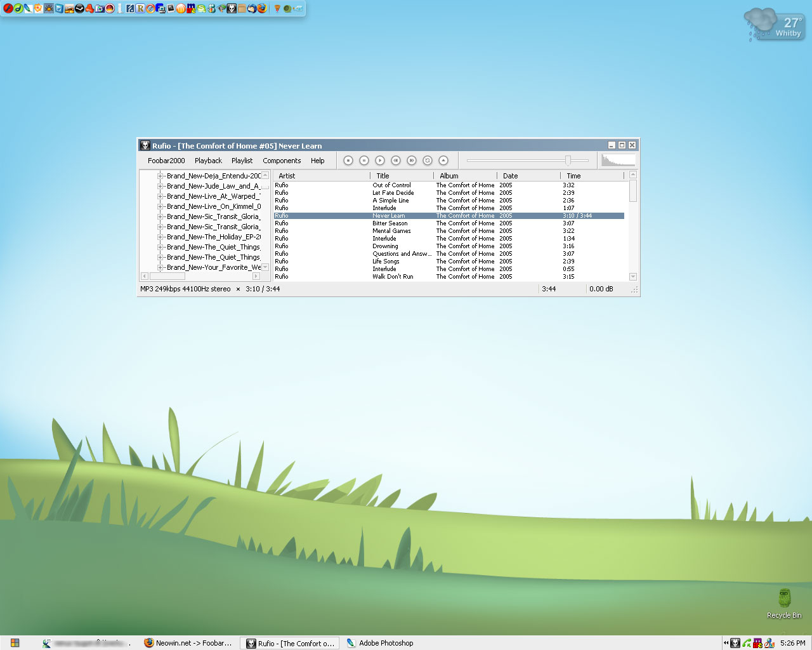Launch Firefox from the top dock

coord(262,8)
